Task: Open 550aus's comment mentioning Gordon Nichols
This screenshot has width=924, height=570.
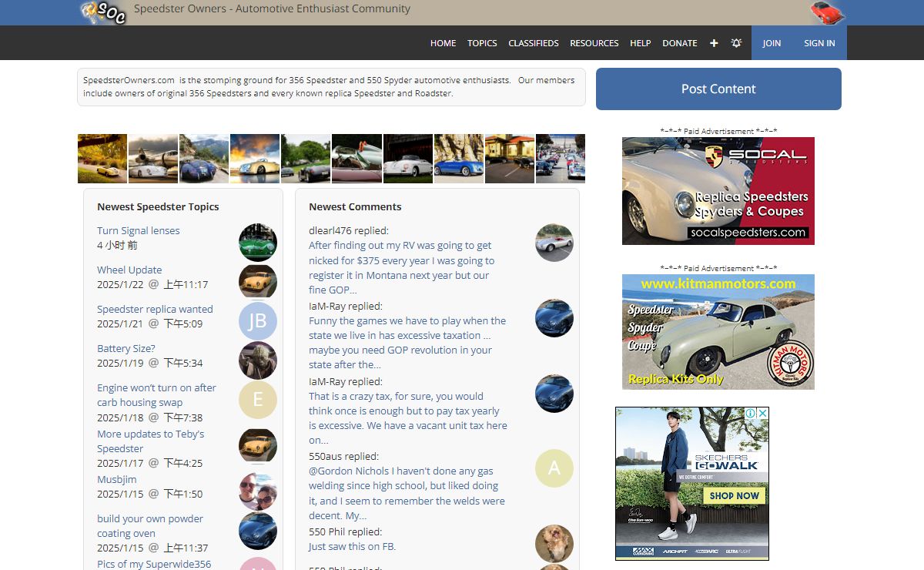Action: click(407, 493)
